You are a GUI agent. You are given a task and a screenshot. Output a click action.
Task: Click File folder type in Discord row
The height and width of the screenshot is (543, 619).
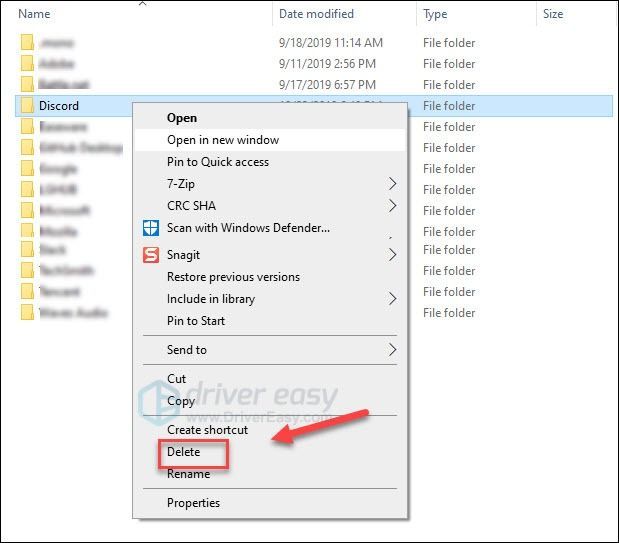[449, 106]
